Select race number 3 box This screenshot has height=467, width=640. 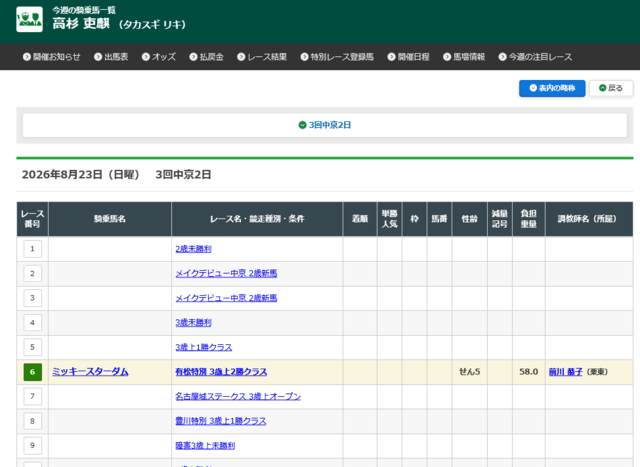pyautogui.click(x=33, y=298)
